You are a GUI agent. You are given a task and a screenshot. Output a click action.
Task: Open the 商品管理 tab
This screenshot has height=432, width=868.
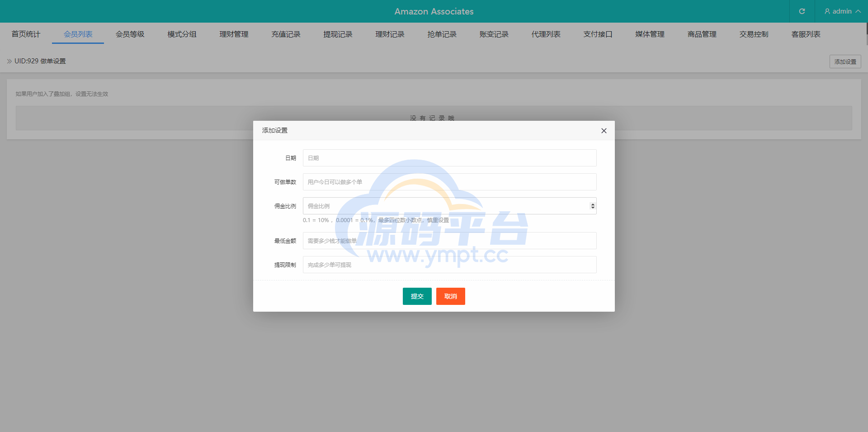click(702, 34)
